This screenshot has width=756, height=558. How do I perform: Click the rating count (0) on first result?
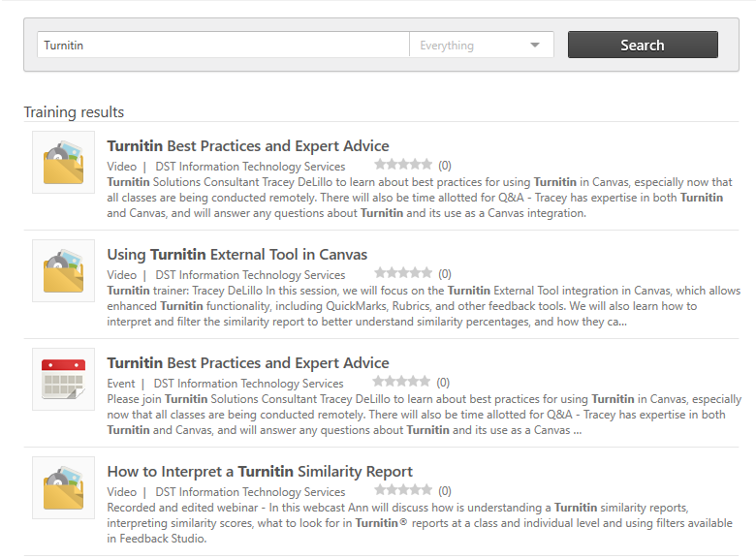444,166
